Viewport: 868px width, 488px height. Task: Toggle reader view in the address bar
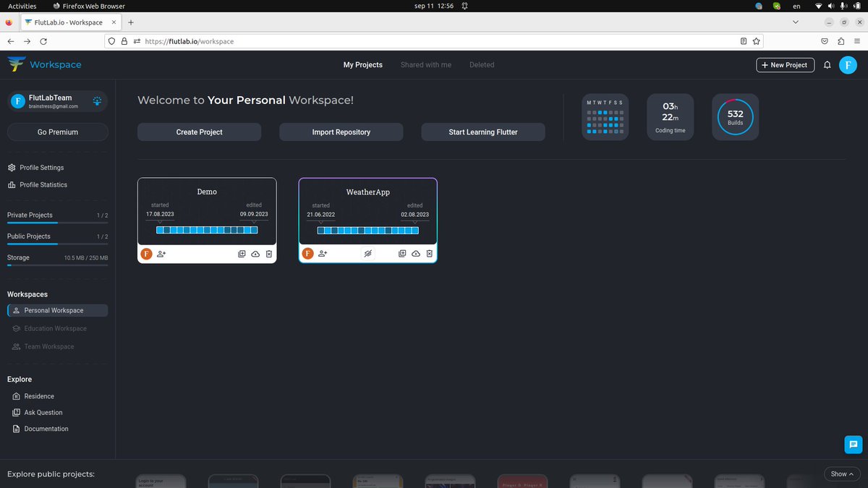pos(744,41)
